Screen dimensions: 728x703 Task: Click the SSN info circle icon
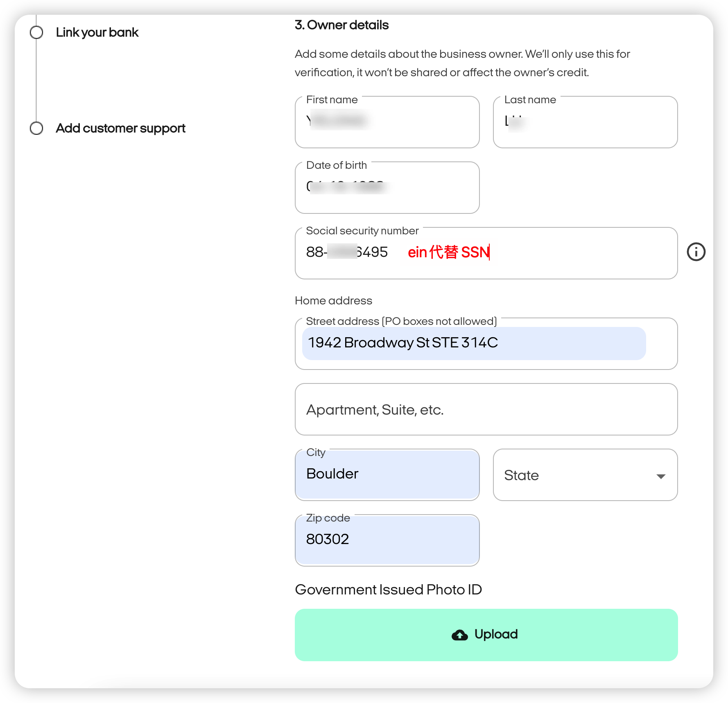pyautogui.click(x=696, y=252)
